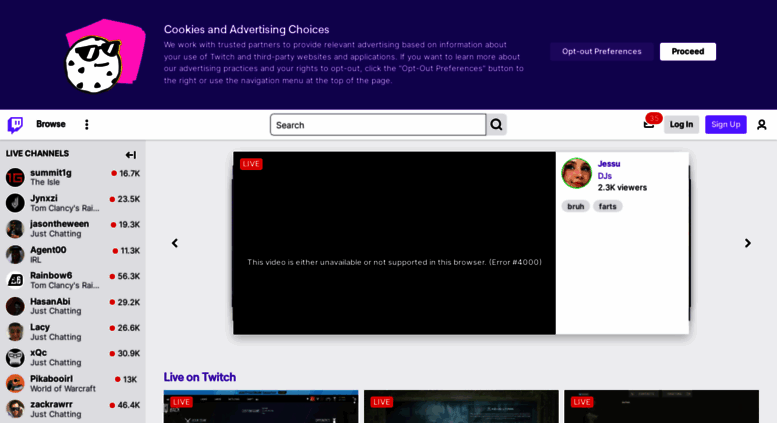777x423 pixels.
Task: Click Jynxzi channel name
Action: click(44, 199)
